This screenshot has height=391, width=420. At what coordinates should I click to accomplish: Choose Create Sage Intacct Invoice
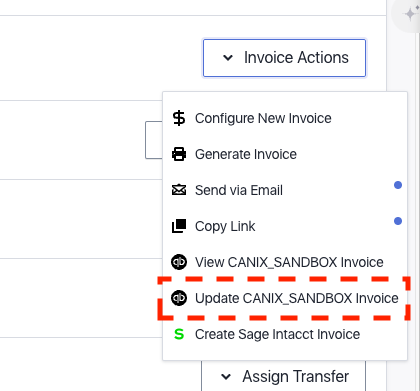pos(285,334)
